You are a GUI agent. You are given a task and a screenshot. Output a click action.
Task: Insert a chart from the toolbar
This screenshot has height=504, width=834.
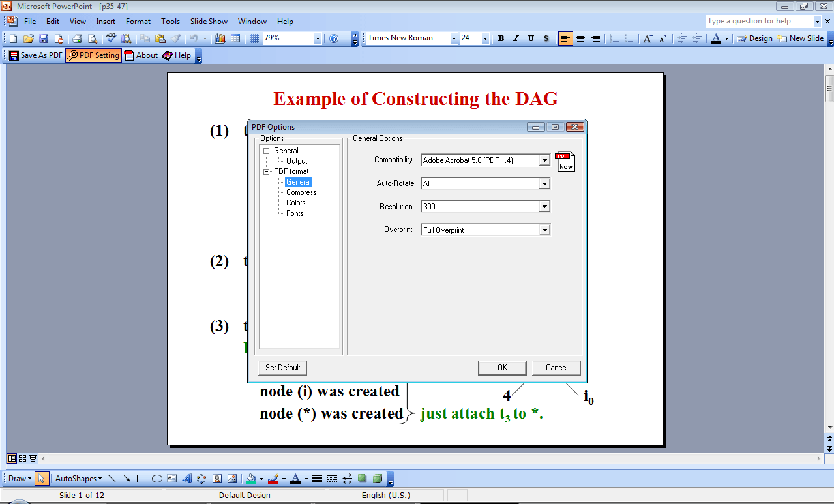[220, 38]
